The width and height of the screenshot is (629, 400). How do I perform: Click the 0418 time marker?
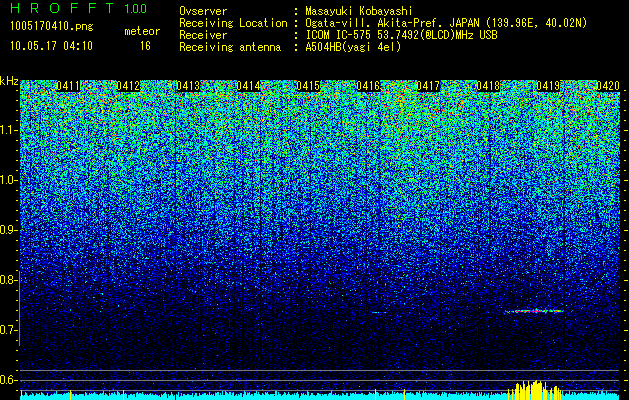[x=488, y=86]
